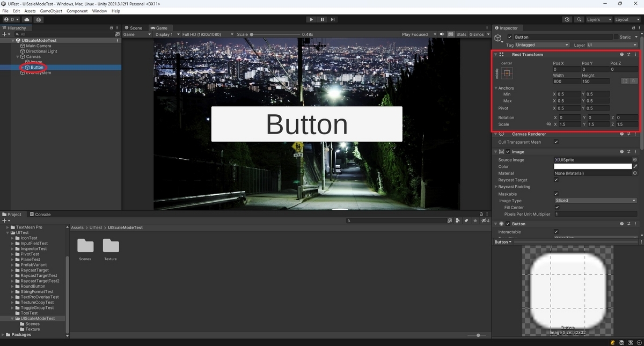Click the Width input field showing 800
The image size is (644, 346).
coord(566,82)
